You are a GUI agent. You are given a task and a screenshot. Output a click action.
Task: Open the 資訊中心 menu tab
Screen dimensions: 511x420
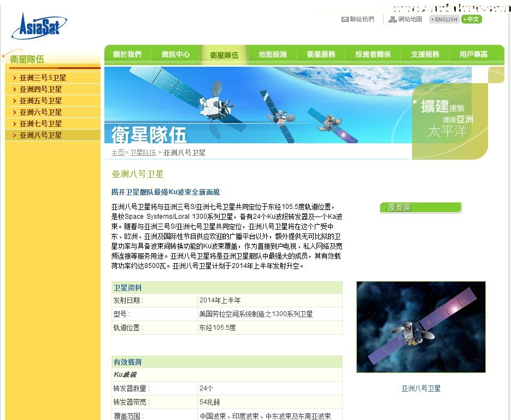pos(175,55)
